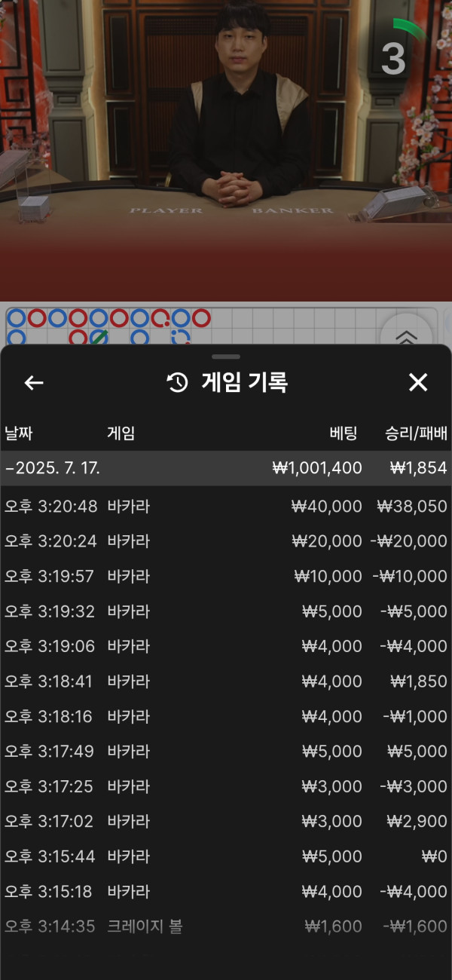Click the countdown timer showing 3
Screen dimensions: 452x980
394,57
